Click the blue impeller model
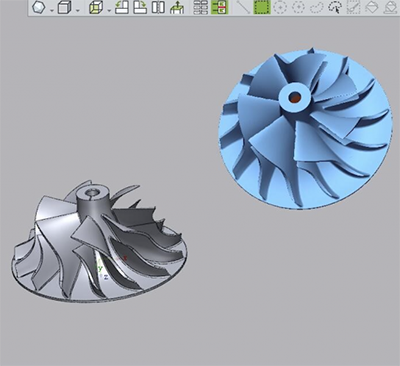Screen dimensions: 400x366 (305, 129)
